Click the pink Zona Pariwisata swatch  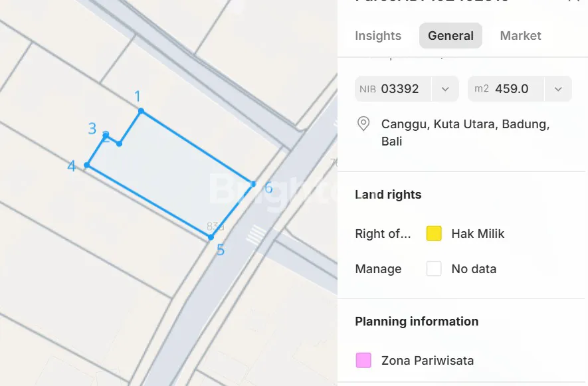(363, 361)
